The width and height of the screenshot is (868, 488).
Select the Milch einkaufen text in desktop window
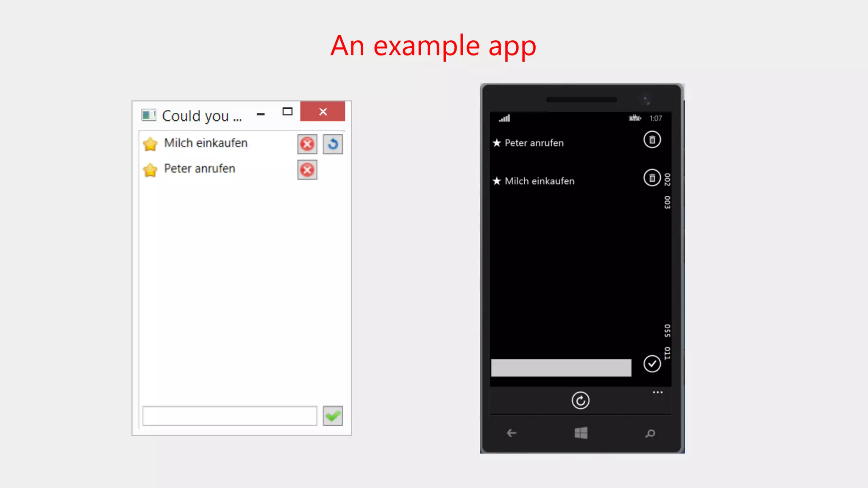[x=206, y=143]
